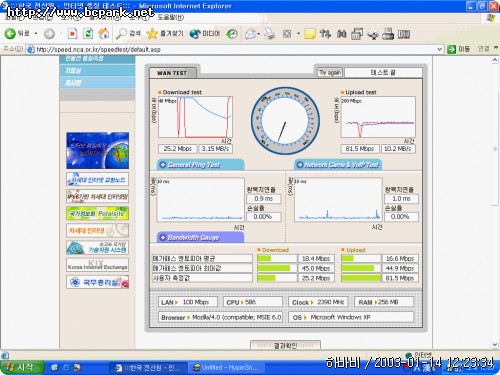Click third quick launch icon on taskbar
This screenshot has width=500, height=375.
click(x=77, y=368)
